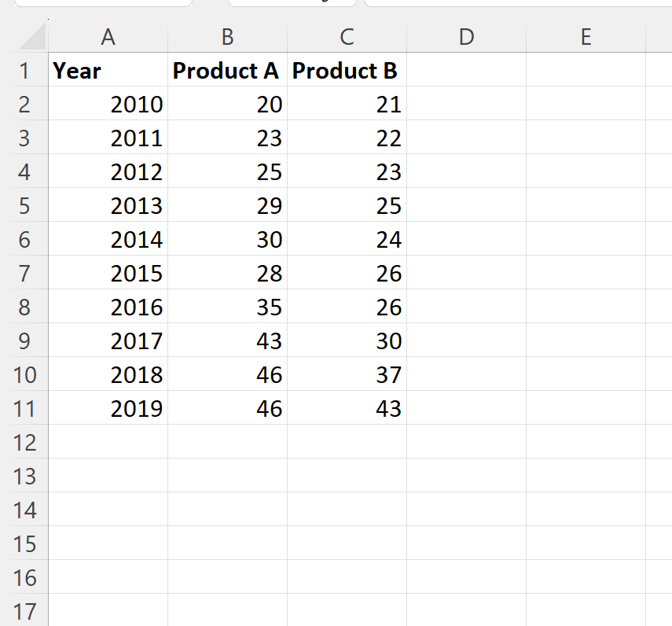Click the cell containing 2019

tap(108, 408)
